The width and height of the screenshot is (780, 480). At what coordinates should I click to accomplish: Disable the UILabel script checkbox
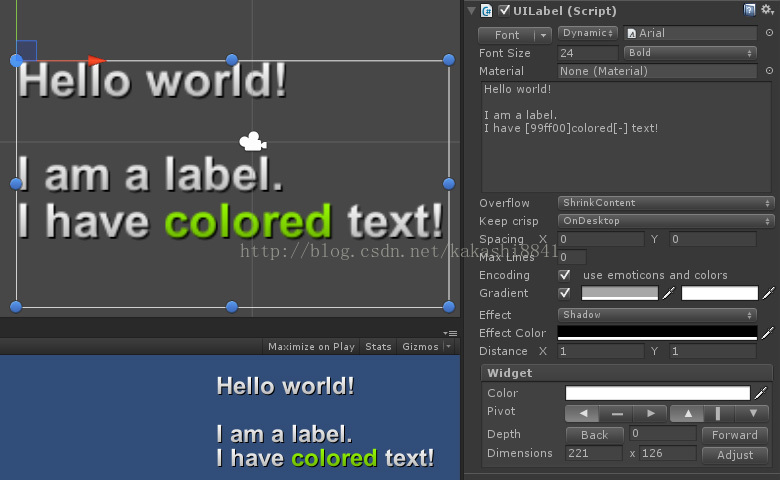(x=504, y=10)
